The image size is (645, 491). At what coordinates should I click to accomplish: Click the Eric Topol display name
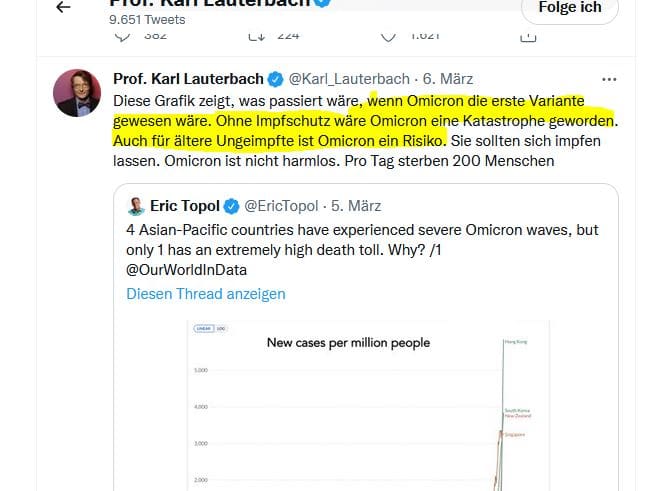185,206
